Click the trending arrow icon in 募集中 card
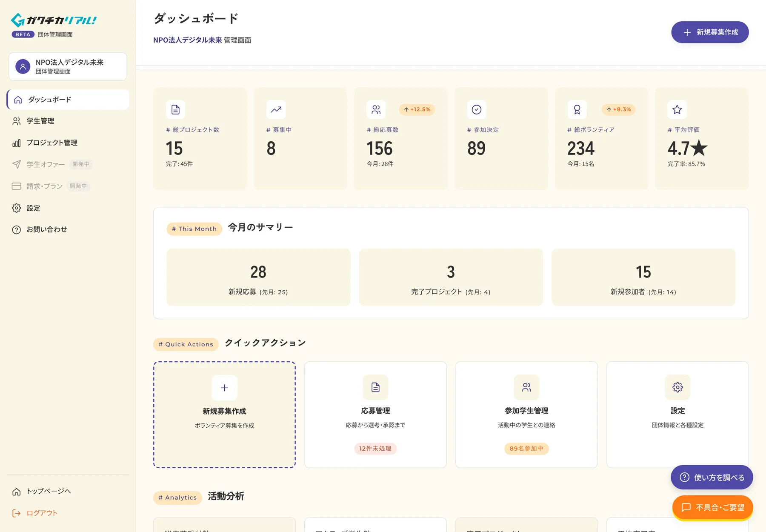 tap(276, 110)
